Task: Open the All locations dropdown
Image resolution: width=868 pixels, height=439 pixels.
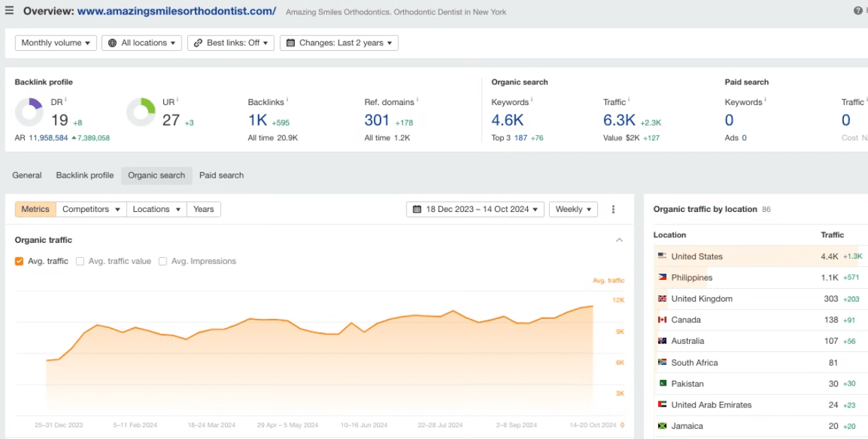Action: click(x=141, y=43)
